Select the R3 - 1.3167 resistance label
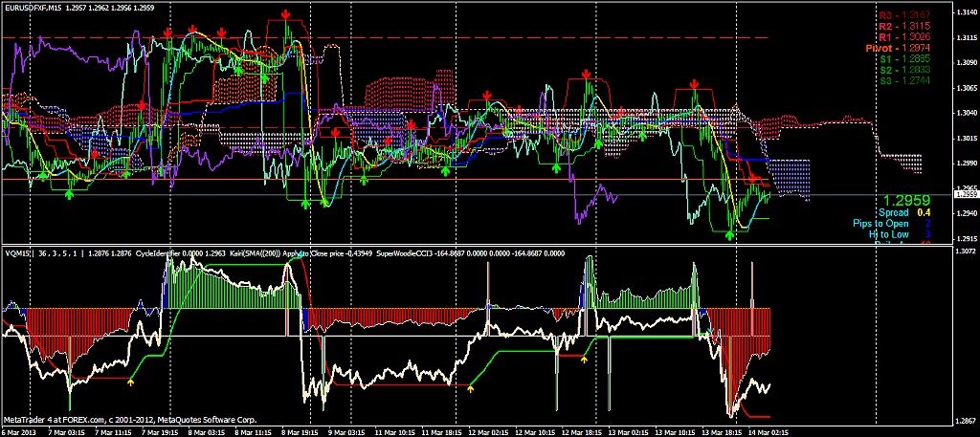Image resolution: width=980 pixels, height=437 pixels. pyautogui.click(x=904, y=15)
